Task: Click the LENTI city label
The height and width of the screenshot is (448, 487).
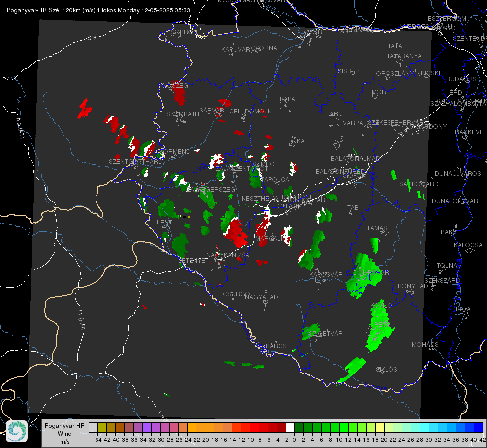Action: coord(165,223)
